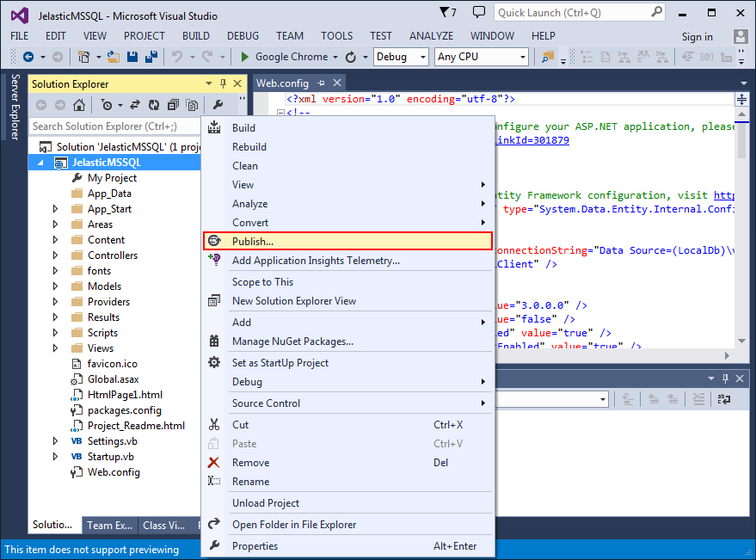Screen dimensions: 756x560
Task: Open the Debug configuration dropdown
Action: [401, 57]
